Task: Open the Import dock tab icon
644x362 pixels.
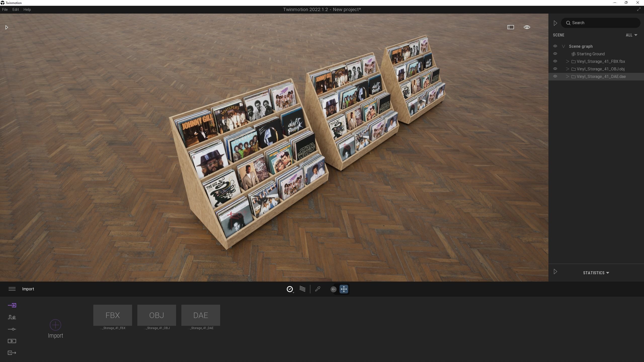Action: point(12,305)
